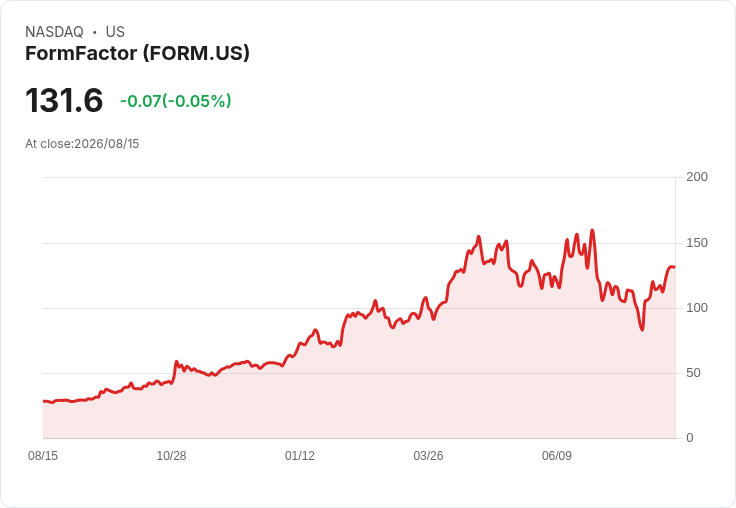Click the FormFactor (FORM.US) title

(137, 53)
